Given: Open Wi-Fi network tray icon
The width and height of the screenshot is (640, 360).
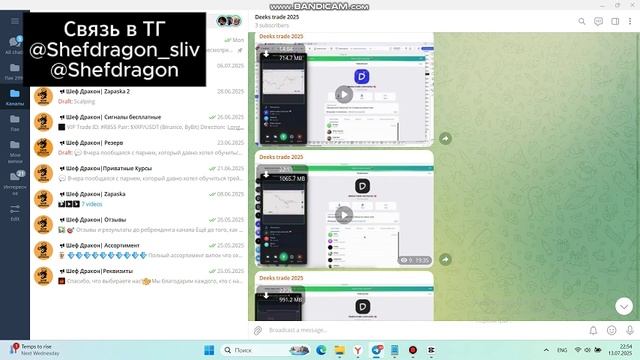Looking at the screenshot, I should click(x=578, y=350).
